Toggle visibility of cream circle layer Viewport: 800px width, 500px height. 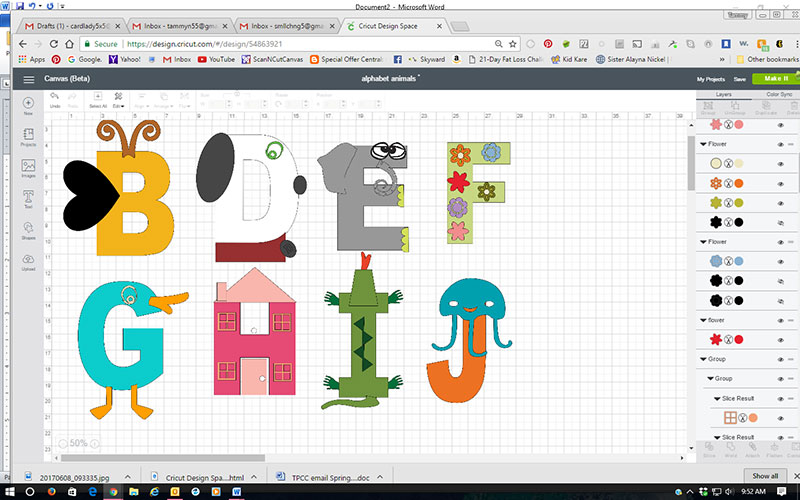click(781, 164)
